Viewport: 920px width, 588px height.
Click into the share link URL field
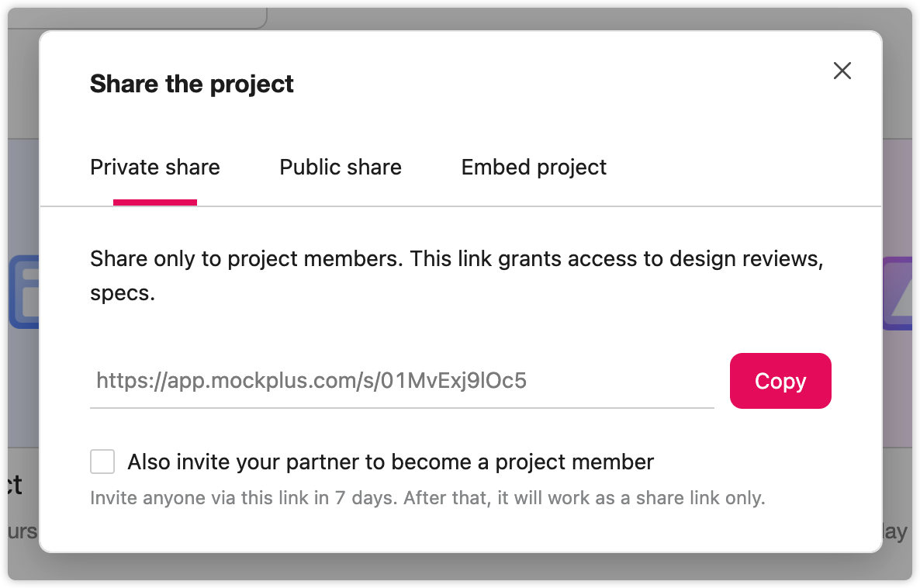[x=402, y=381]
